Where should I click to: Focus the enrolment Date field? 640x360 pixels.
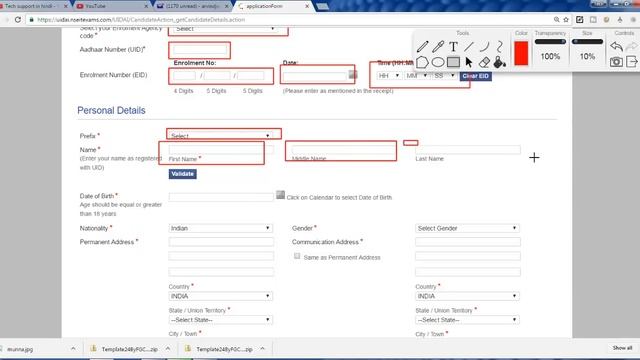(315, 76)
